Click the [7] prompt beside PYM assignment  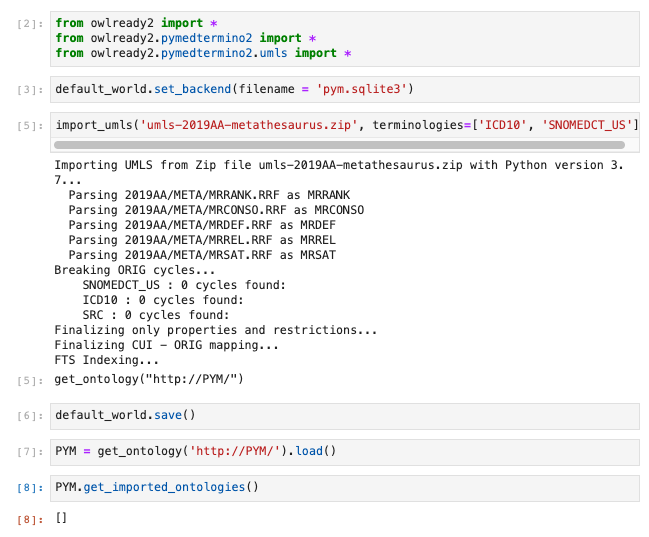[30, 452]
